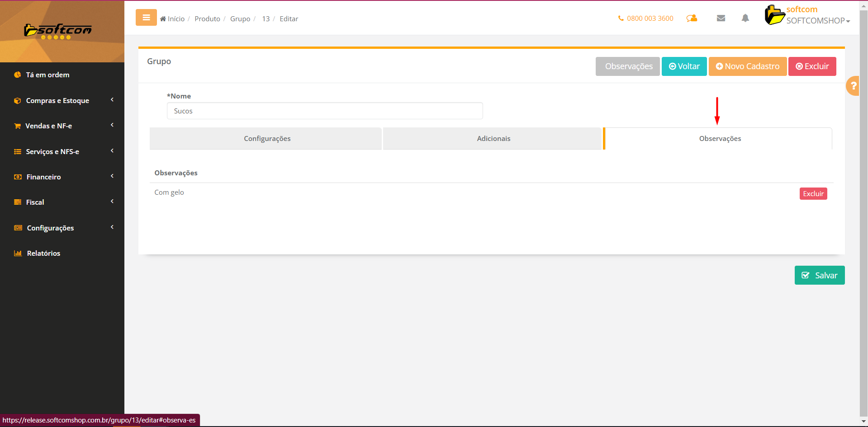Expand the Financeiro sidebar menu

[43, 177]
